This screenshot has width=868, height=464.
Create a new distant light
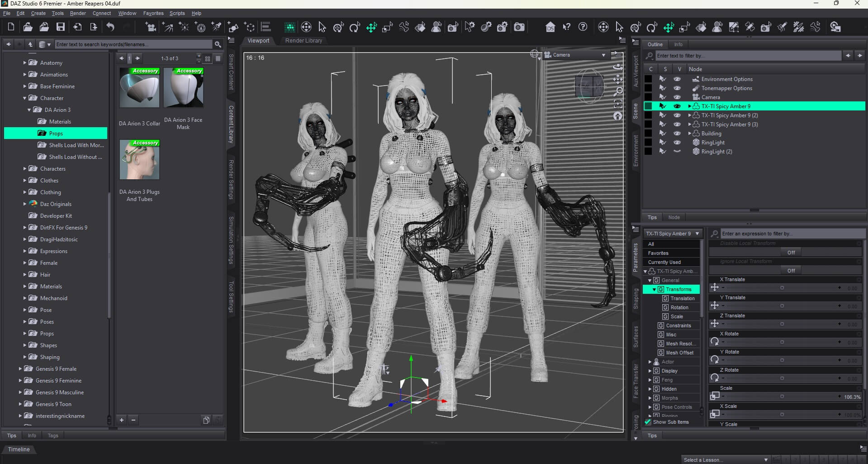[x=167, y=27]
